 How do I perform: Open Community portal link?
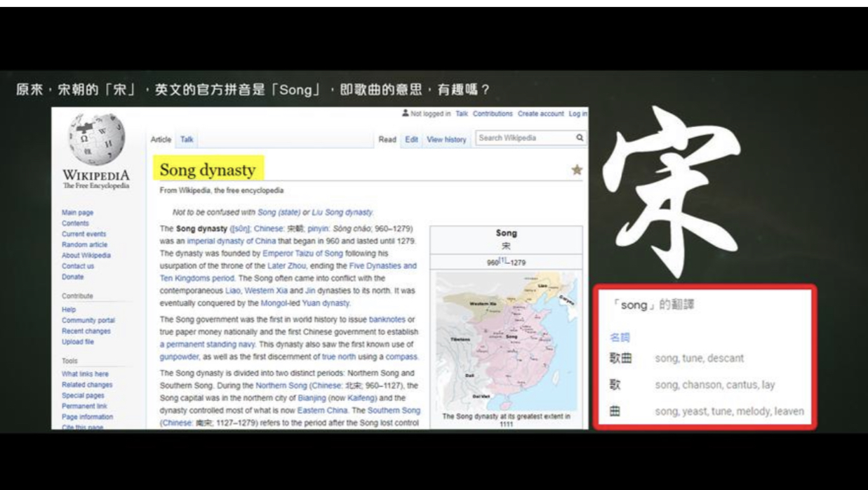pyautogui.click(x=88, y=320)
